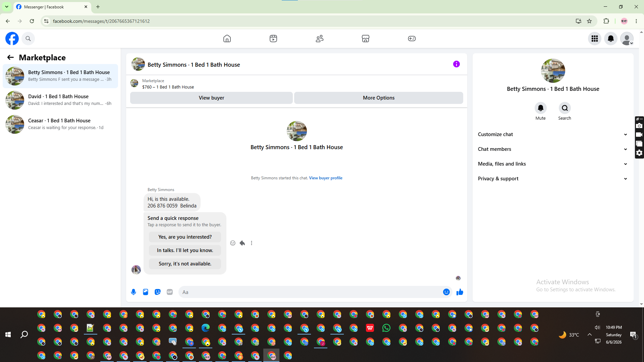Open the taskbar volume control
Image resolution: width=644 pixels, height=362 pixels.
597,327
